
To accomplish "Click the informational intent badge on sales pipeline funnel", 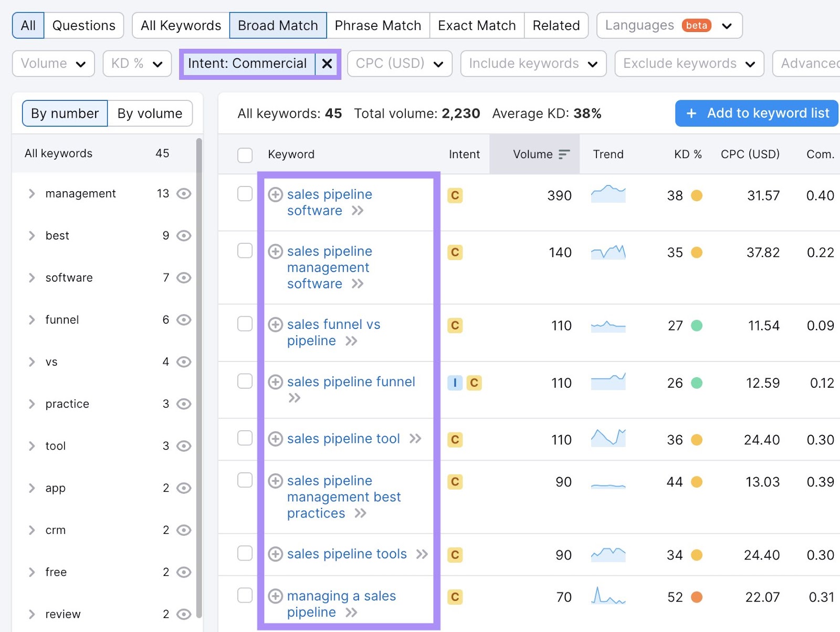I will tap(454, 382).
